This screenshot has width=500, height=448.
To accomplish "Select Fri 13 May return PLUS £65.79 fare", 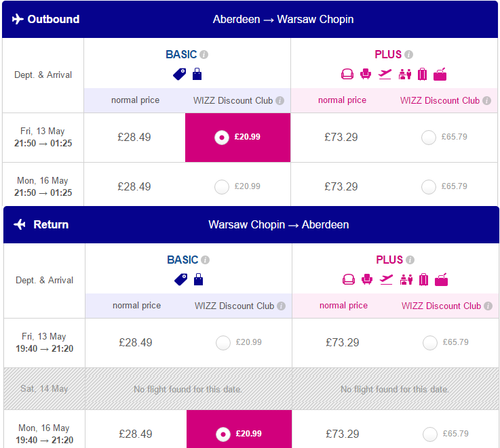I will coord(430,343).
